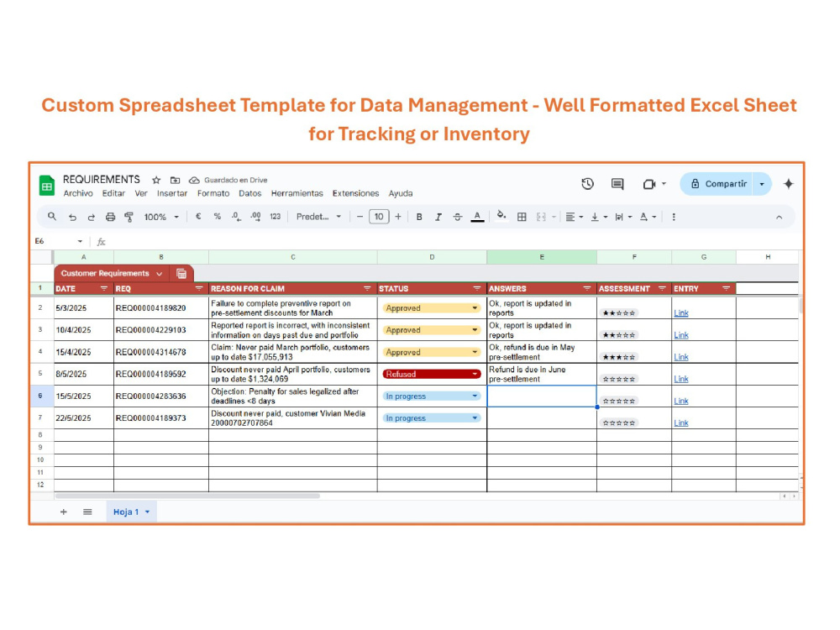This screenshot has width=840, height=630.
Task: Open text rotation dropdown
Action: (x=648, y=217)
